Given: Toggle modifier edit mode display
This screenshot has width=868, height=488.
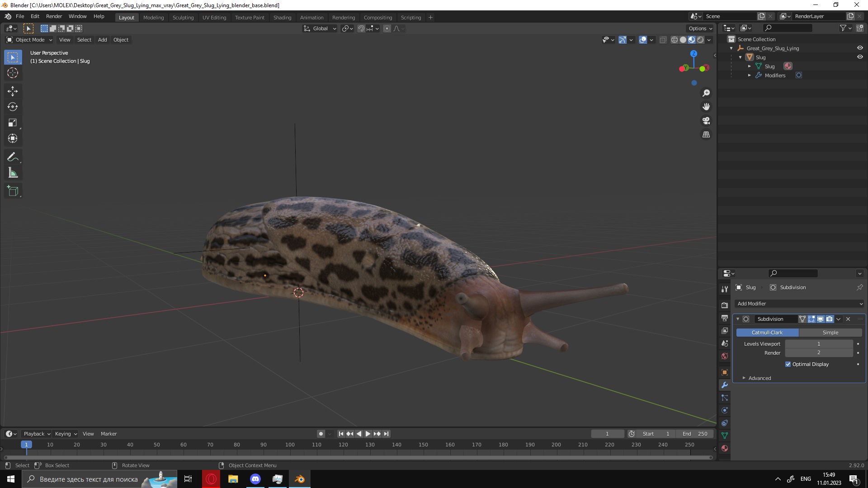Looking at the screenshot, I should point(811,319).
